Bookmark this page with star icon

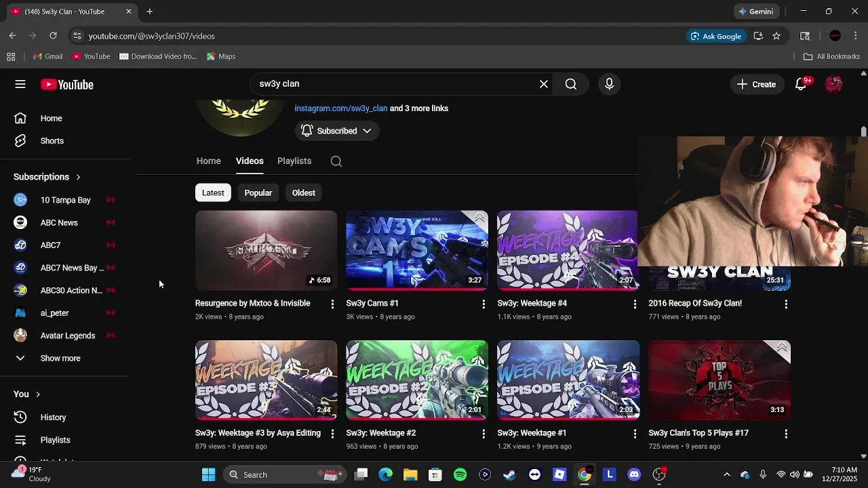click(x=776, y=36)
